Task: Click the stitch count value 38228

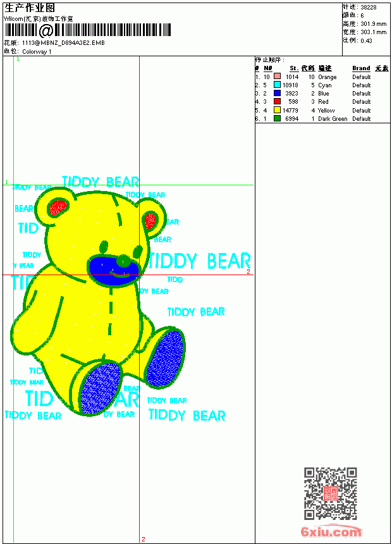Action: click(x=368, y=7)
